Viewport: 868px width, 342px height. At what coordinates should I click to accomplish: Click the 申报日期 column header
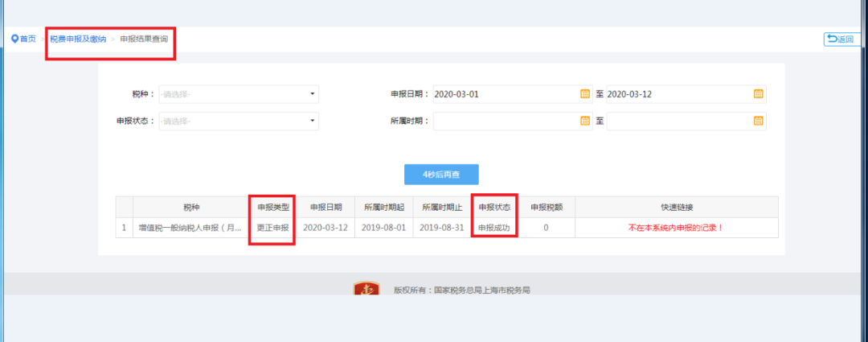(x=325, y=208)
